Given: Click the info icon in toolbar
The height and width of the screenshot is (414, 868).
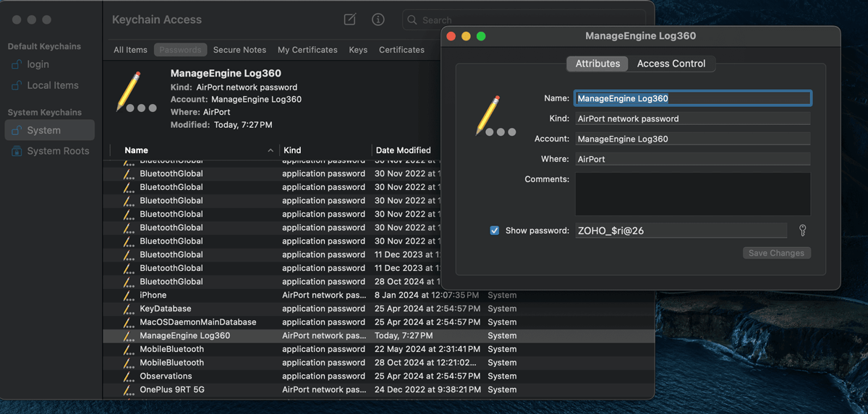Looking at the screenshot, I should [x=378, y=20].
